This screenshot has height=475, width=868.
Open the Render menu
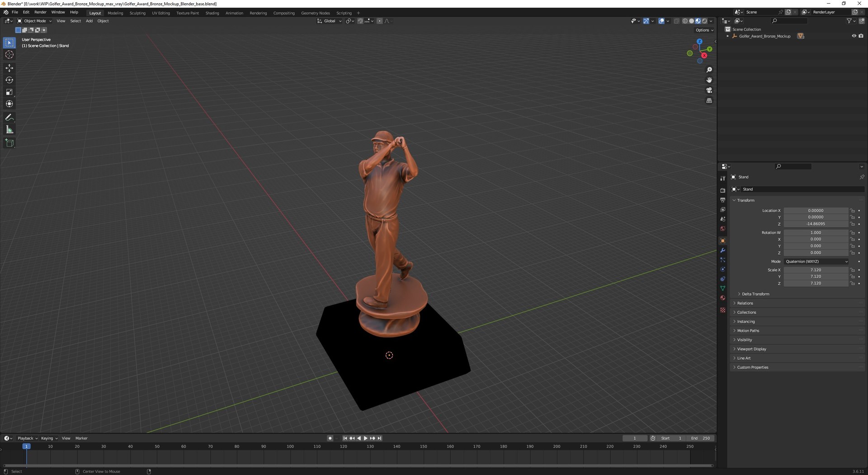(x=40, y=12)
